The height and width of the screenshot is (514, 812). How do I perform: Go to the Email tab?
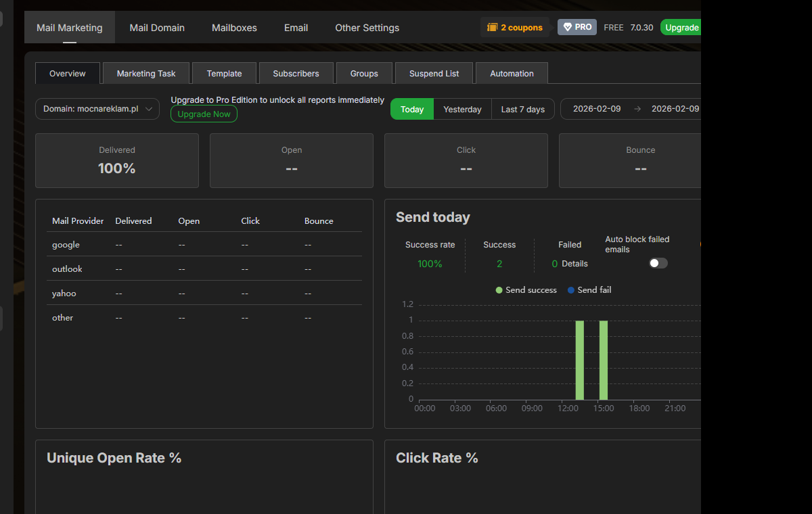tap(296, 28)
